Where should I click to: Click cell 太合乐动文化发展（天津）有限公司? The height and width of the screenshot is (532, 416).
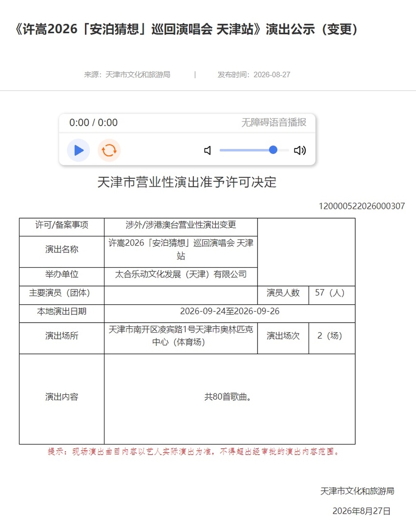(x=181, y=277)
